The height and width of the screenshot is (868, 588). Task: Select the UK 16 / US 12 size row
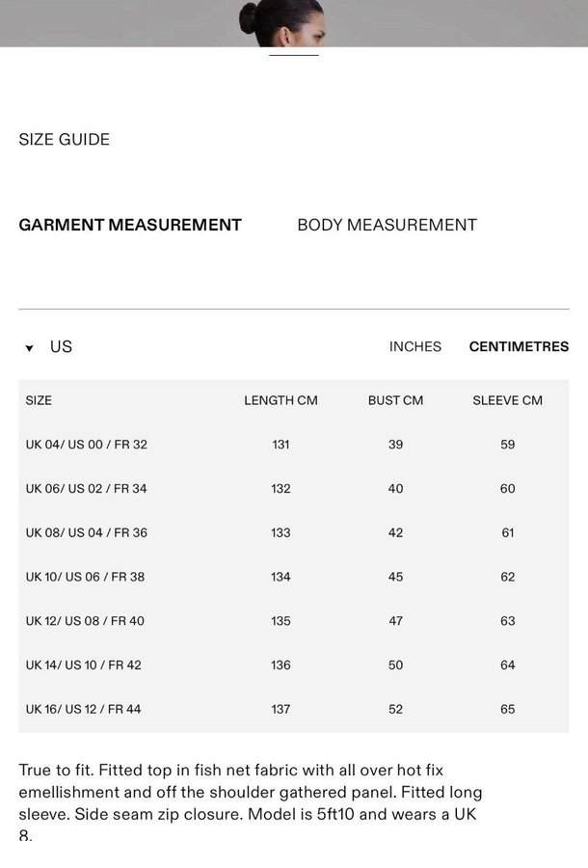pos(84,709)
